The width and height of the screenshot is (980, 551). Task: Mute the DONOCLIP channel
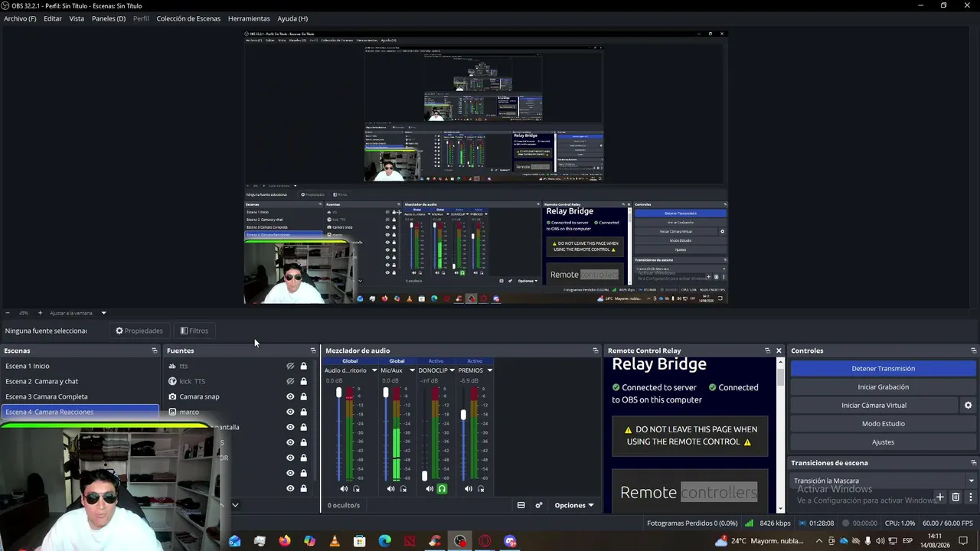pyautogui.click(x=429, y=488)
